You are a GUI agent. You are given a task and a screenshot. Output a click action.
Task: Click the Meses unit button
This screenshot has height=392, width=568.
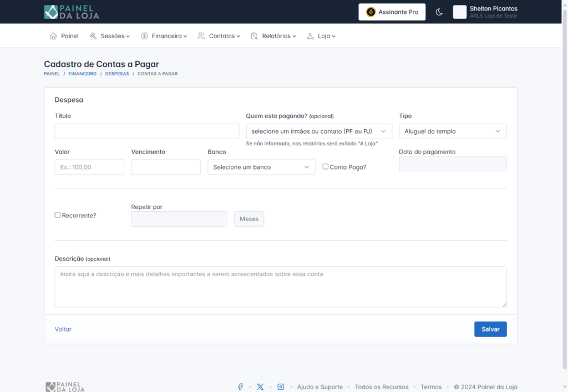tap(249, 218)
